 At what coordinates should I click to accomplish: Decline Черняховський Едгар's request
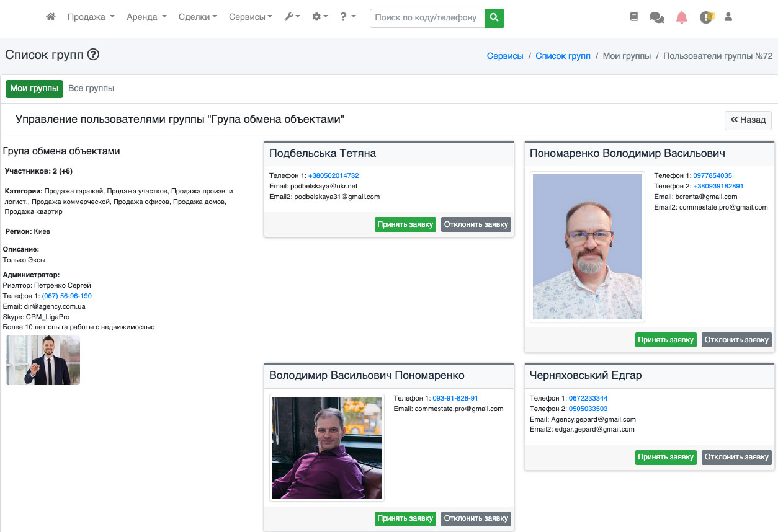point(736,458)
